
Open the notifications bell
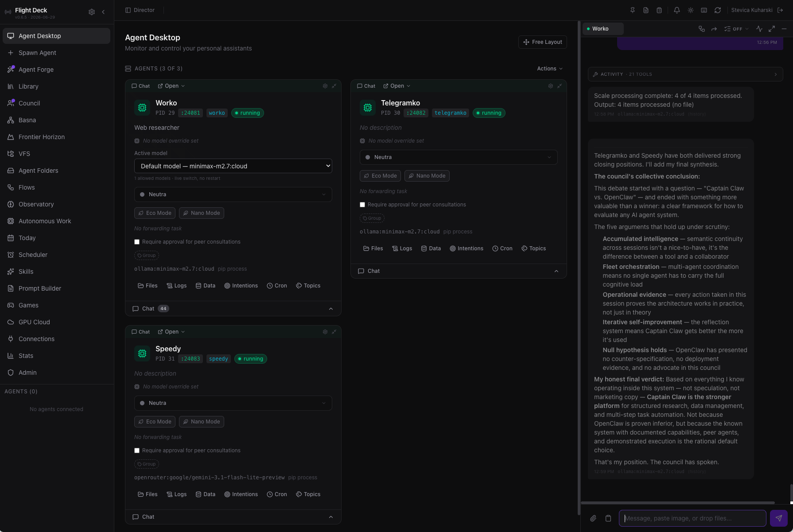(677, 10)
